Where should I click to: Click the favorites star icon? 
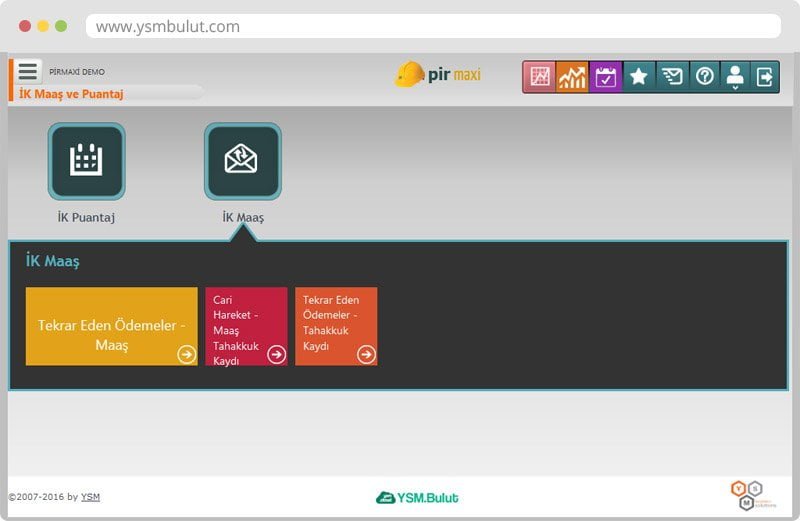coord(638,77)
